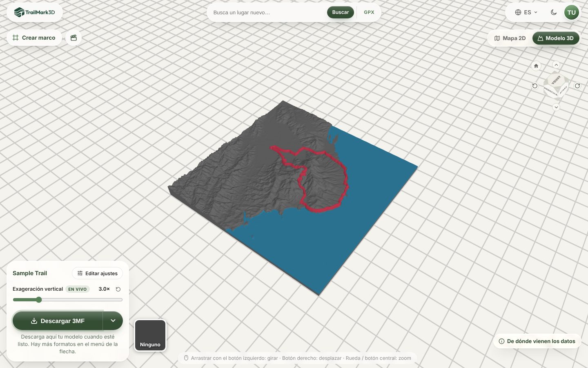Click the ATRÁS face of the view cube
Screen dimensions: 588x368
pyautogui.click(x=563, y=90)
